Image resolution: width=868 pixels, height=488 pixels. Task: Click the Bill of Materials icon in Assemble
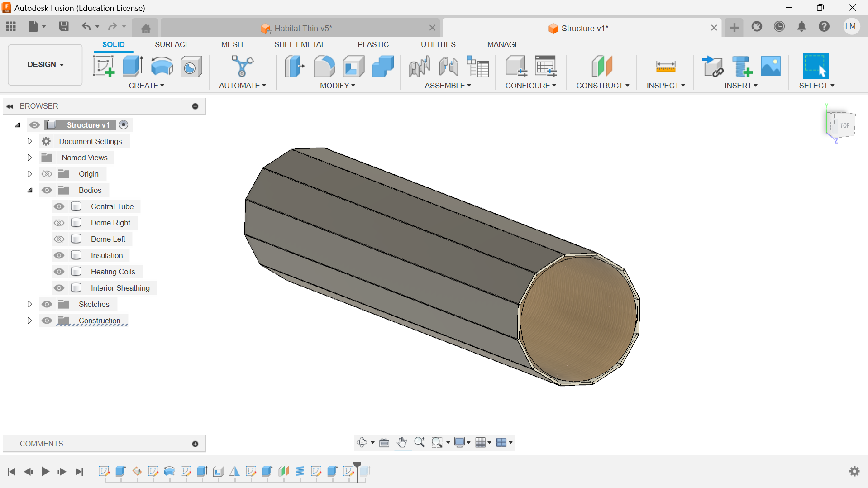tap(478, 67)
